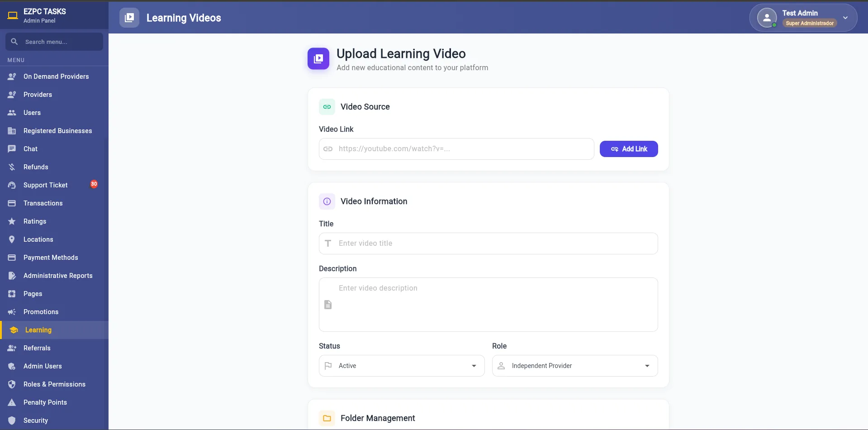This screenshot has height=430, width=868.
Task: Open Transactions menu item
Action: (54, 203)
